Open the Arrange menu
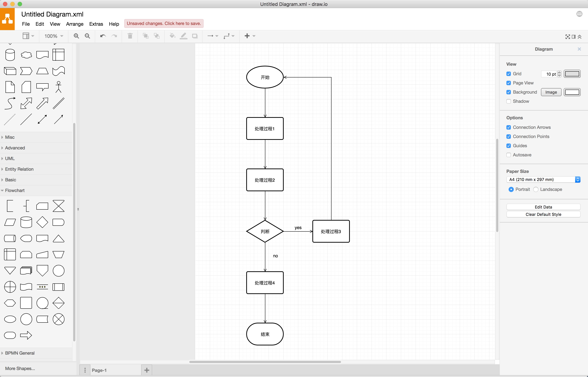588x377 pixels. 75,24
